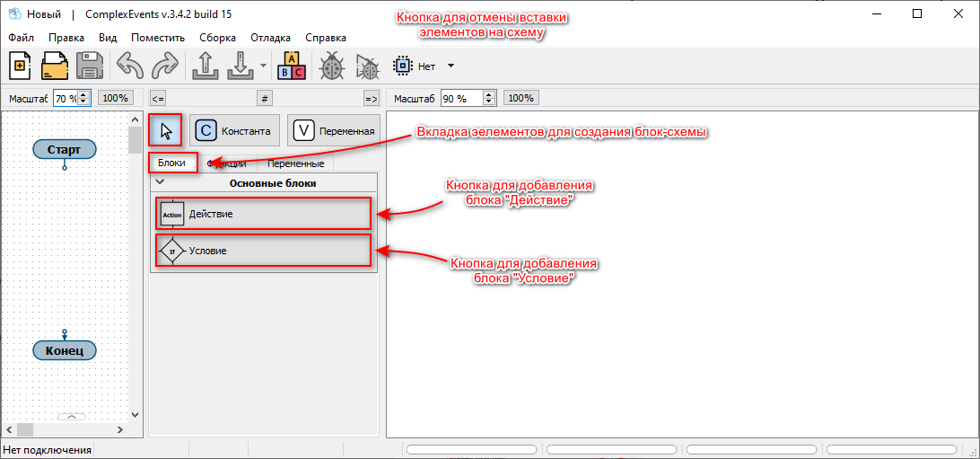Activate the cursor selection tool button
Viewport: 980px width, 459px height.
pos(165,130)
